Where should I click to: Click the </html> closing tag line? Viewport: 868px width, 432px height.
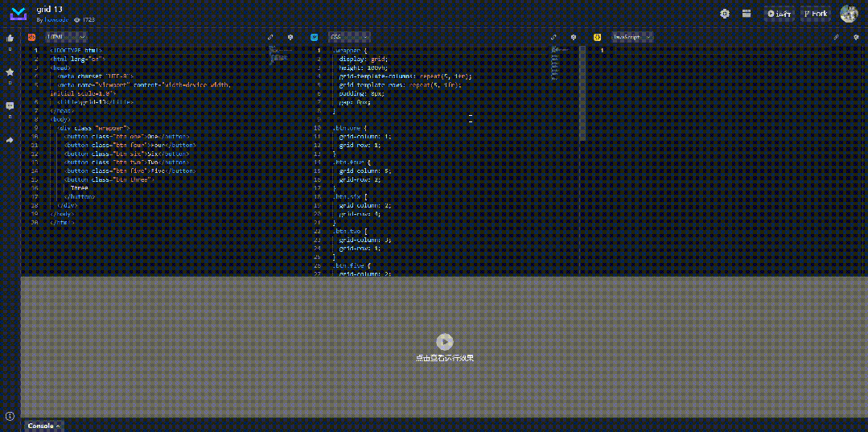61,223
